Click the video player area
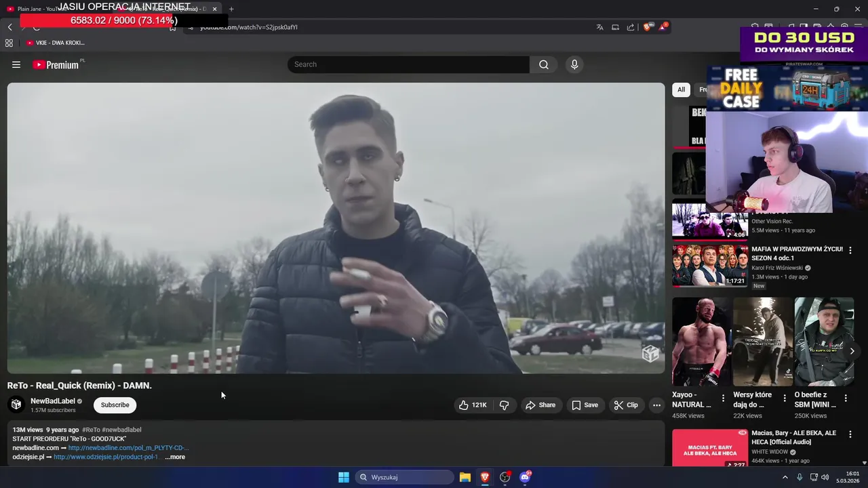 336,228
